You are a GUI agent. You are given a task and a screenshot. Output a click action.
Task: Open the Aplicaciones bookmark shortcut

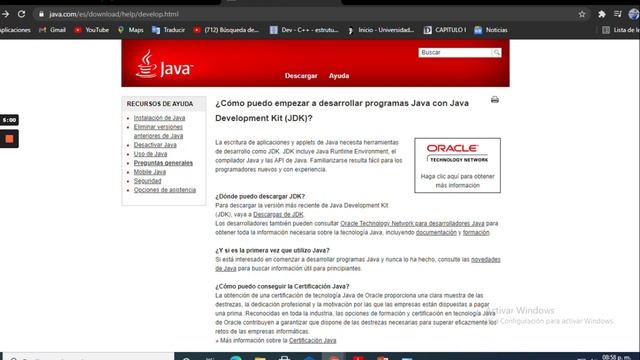pyautogui.click(x=15, y=30)
